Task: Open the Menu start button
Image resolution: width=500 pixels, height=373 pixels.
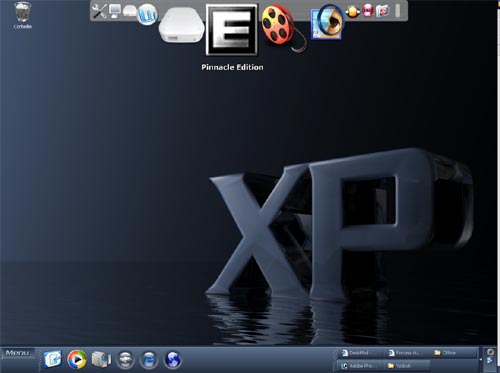Action: pos(18,353)
